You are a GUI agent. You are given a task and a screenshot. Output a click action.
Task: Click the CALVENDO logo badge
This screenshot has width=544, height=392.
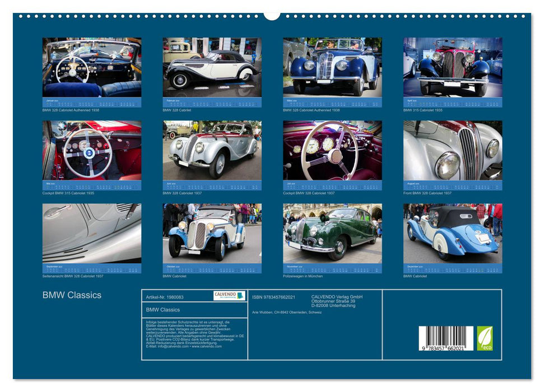(x=229, y=296)
